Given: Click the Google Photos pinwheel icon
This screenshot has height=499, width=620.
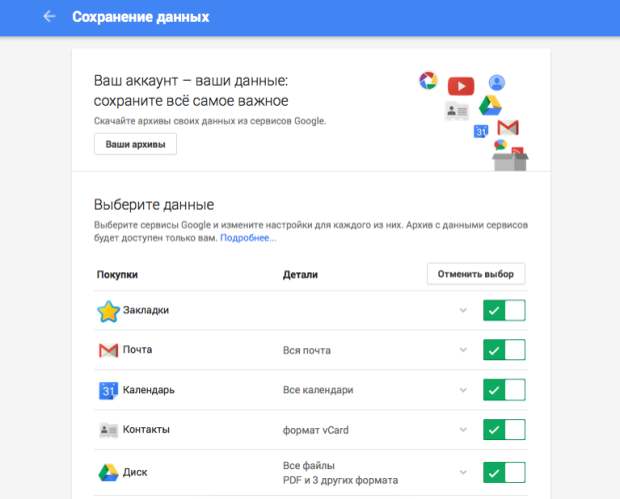Looking at the screenshot, I should point(428,80).
